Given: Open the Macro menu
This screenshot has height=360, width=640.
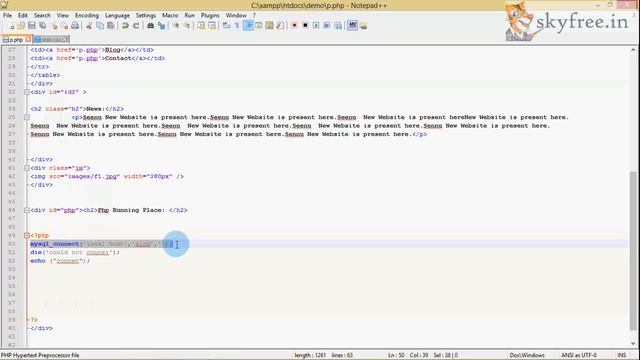Looking at the screenshot, I should [170, 16].
